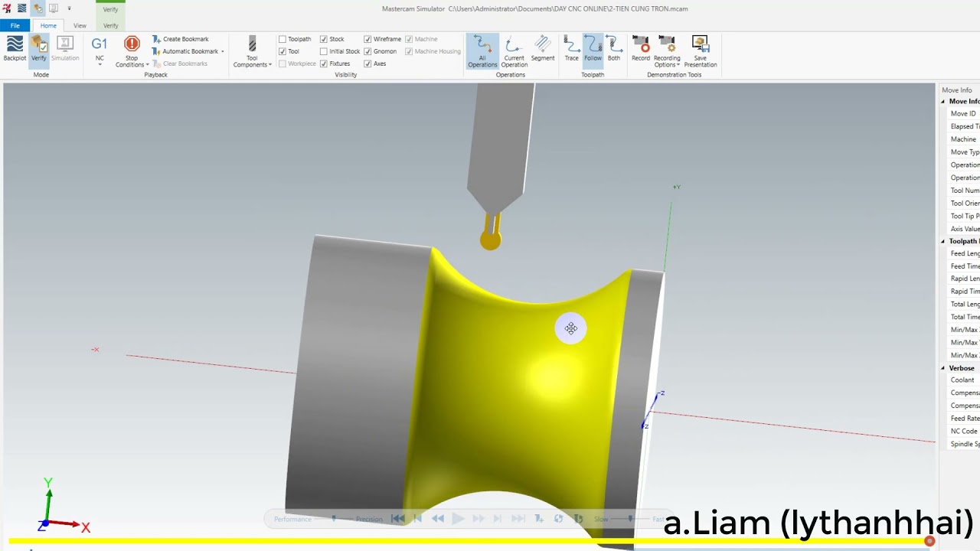The height and width of the screenshot is (551, 980).
Task: Open the File menu
Action: pos(15,25)
